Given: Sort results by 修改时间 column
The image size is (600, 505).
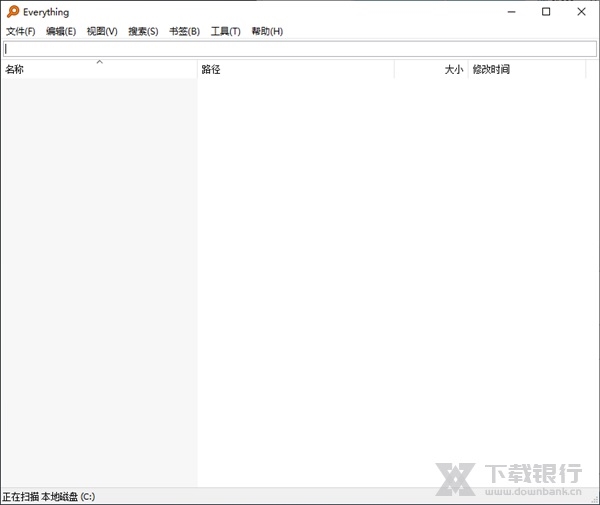Looking at the screenshot, I should coord(527,69).
